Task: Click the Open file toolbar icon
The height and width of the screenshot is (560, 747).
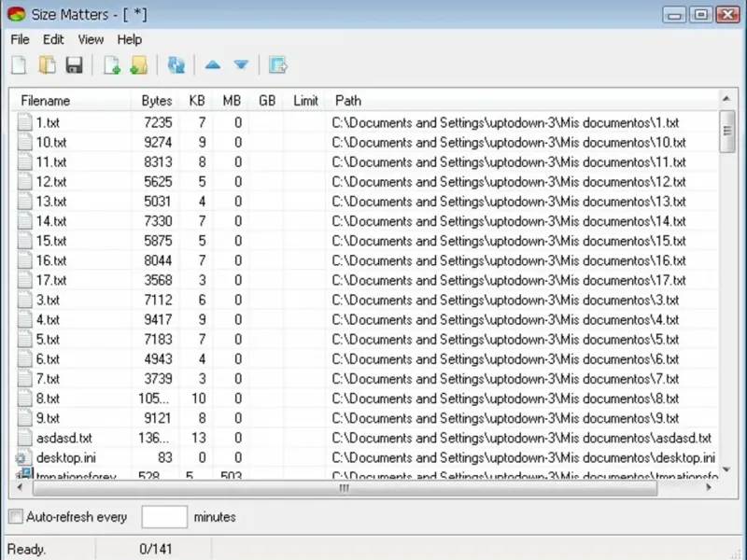Action: click(47, 65)
